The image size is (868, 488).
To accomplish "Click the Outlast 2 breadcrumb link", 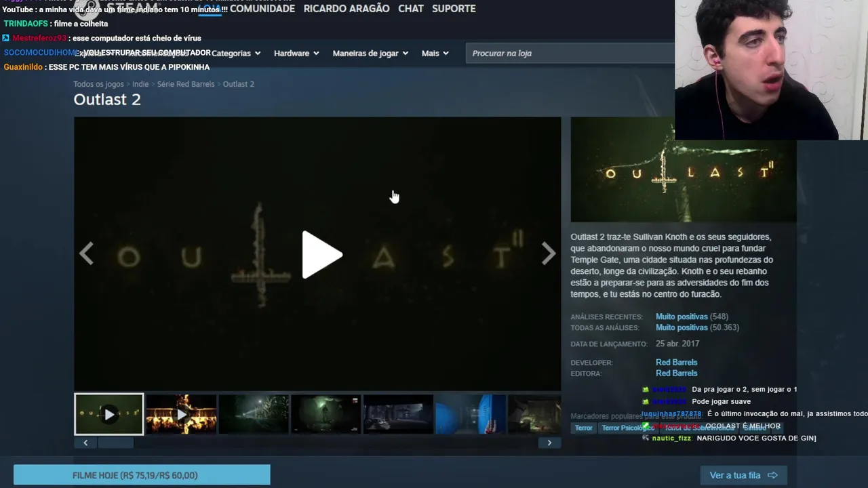I will tap(239, 84).
